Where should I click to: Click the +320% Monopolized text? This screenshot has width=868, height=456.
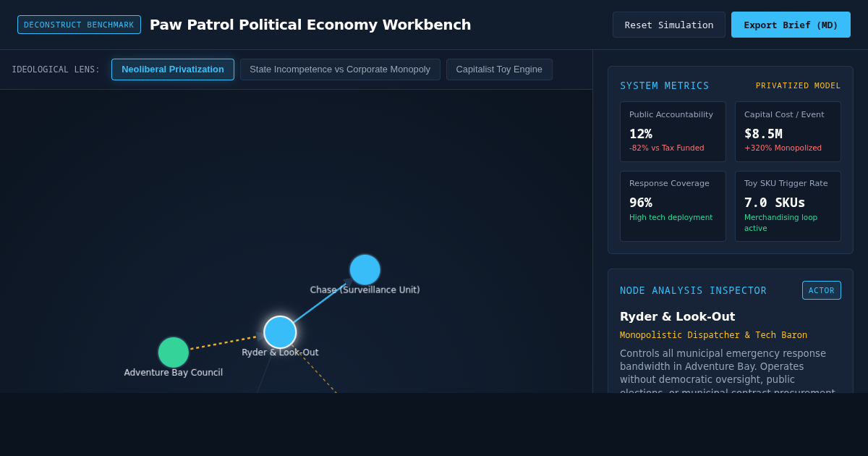(783, 148)
